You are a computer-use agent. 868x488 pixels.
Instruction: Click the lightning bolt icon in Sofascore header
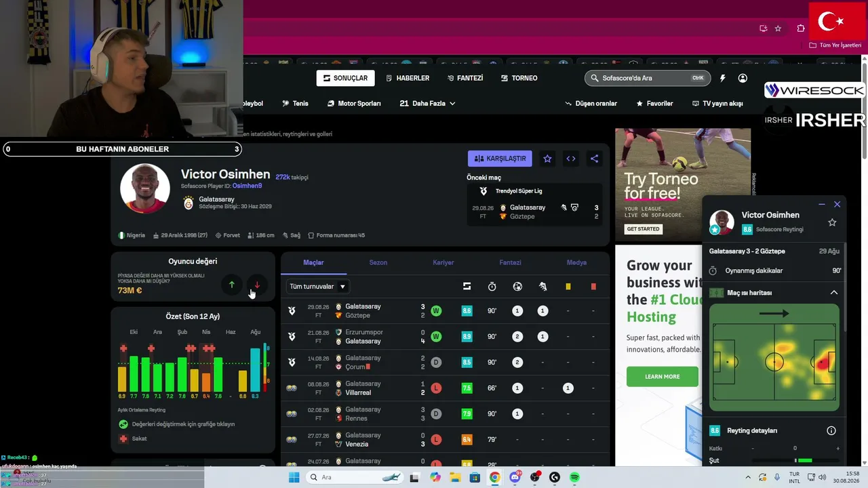click(723, 78)
